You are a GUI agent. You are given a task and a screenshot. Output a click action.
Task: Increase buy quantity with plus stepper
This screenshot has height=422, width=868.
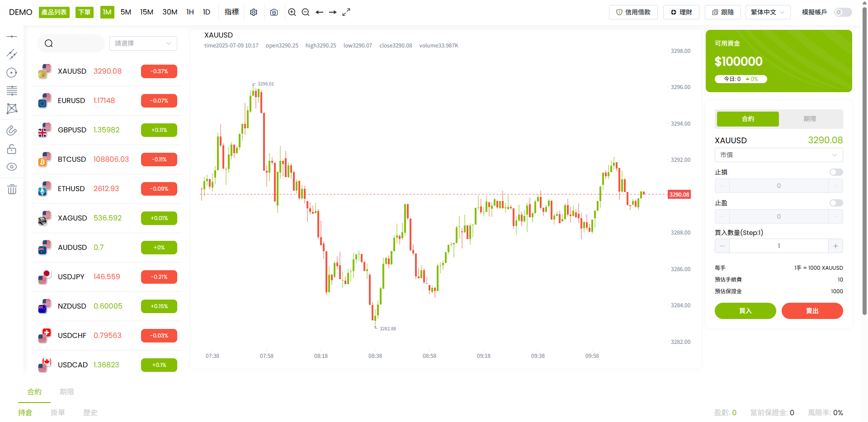835,246
